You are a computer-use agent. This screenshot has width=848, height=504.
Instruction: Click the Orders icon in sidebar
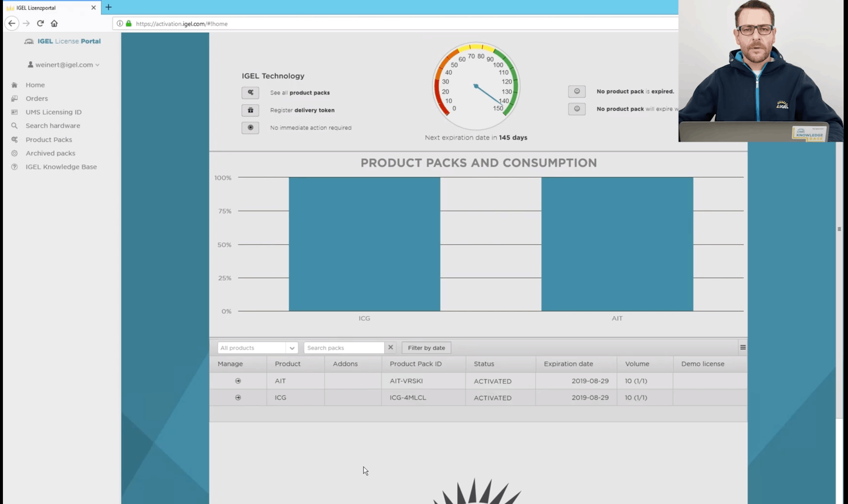click(x=14, y=99)
